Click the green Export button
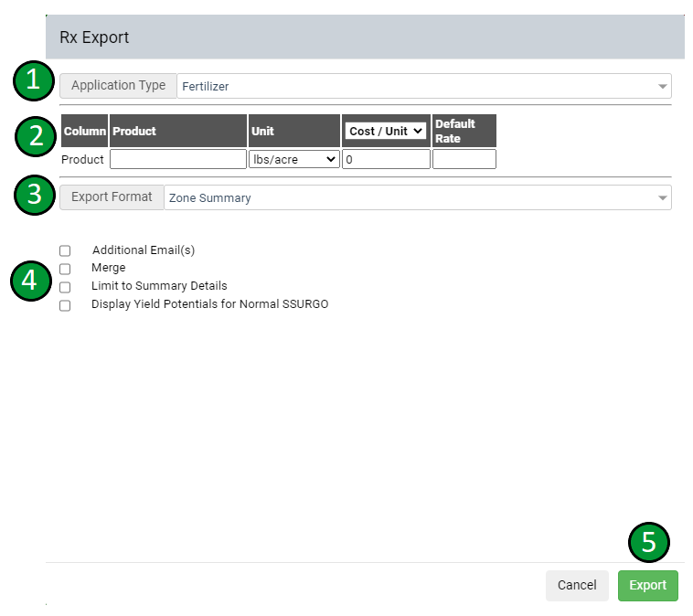This screenshot has width=693, height=616. (647, 586)
